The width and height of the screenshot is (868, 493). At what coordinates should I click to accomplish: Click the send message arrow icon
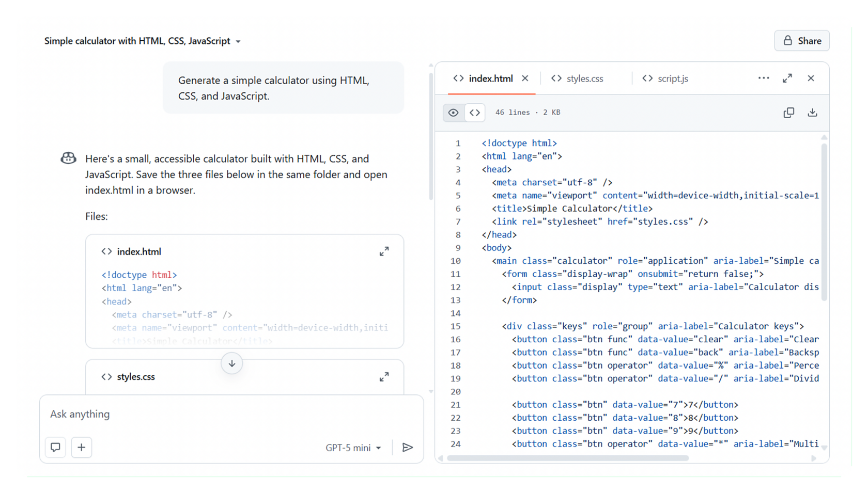coord(408,447)
